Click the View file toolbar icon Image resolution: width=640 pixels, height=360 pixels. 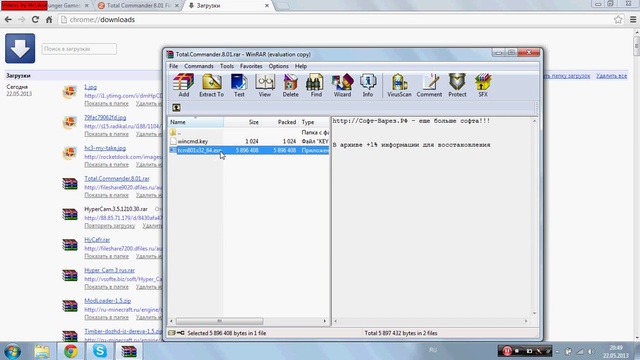click(x=264, y=85)
